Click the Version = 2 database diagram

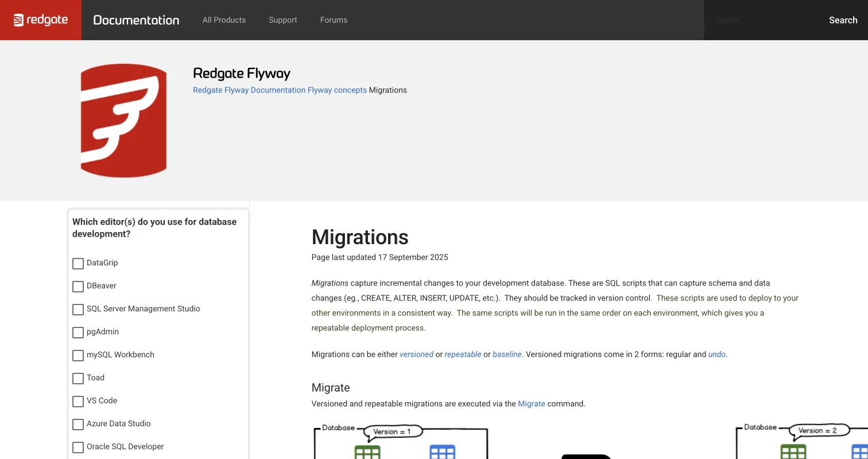[x=802, y=441]
